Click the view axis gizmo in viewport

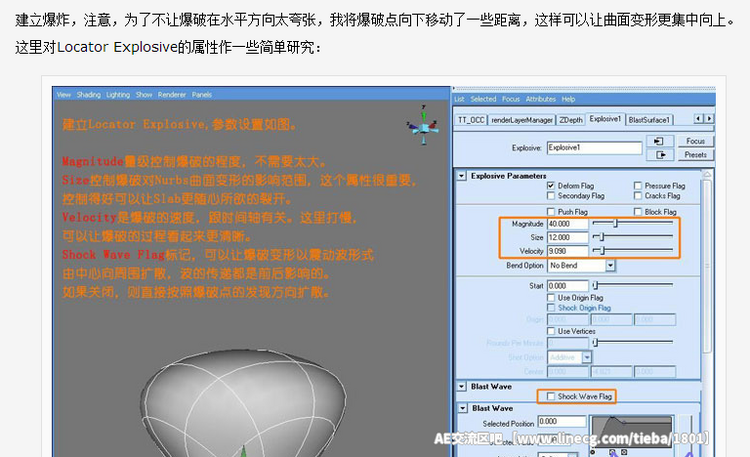click(x=424, y=128)
